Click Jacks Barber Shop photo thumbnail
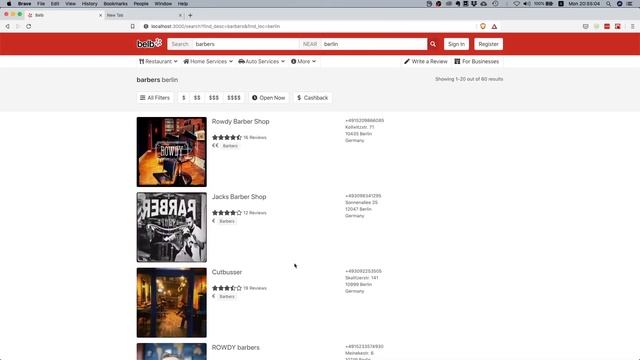Image resolution: width=640 pixels, height=360 pixels. 171,227
